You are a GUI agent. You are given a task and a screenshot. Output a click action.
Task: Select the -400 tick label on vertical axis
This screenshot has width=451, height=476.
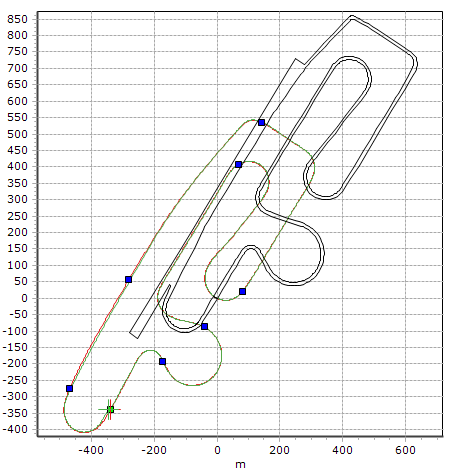[15, 429]
